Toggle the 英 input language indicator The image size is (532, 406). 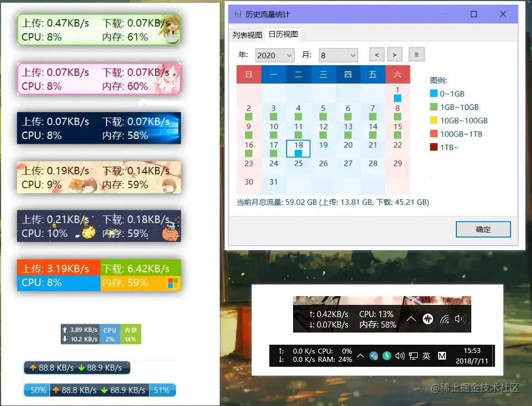425,356
